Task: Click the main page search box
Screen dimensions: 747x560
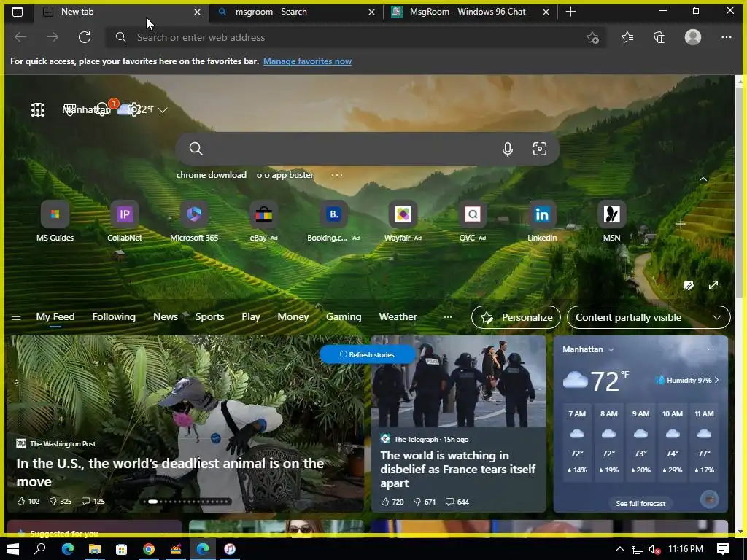Action: coord(368,149)
